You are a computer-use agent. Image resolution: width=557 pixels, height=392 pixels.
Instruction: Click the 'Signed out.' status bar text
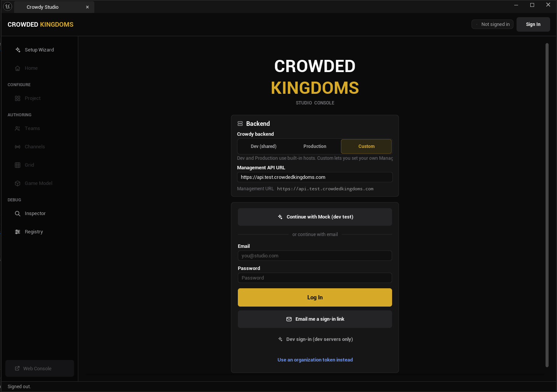click(x=19, y=387)
